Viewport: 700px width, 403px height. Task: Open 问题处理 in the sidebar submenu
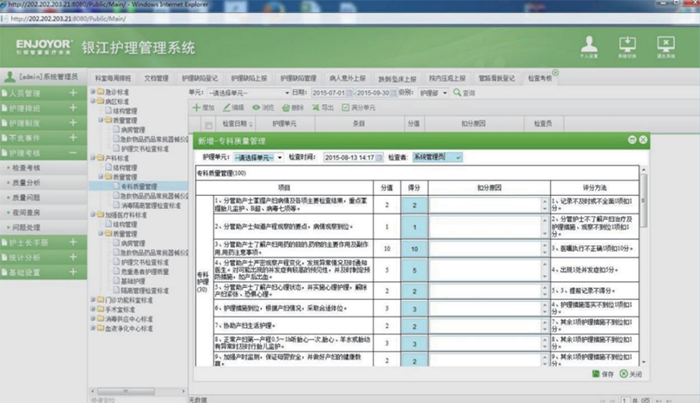pos(26,227)
